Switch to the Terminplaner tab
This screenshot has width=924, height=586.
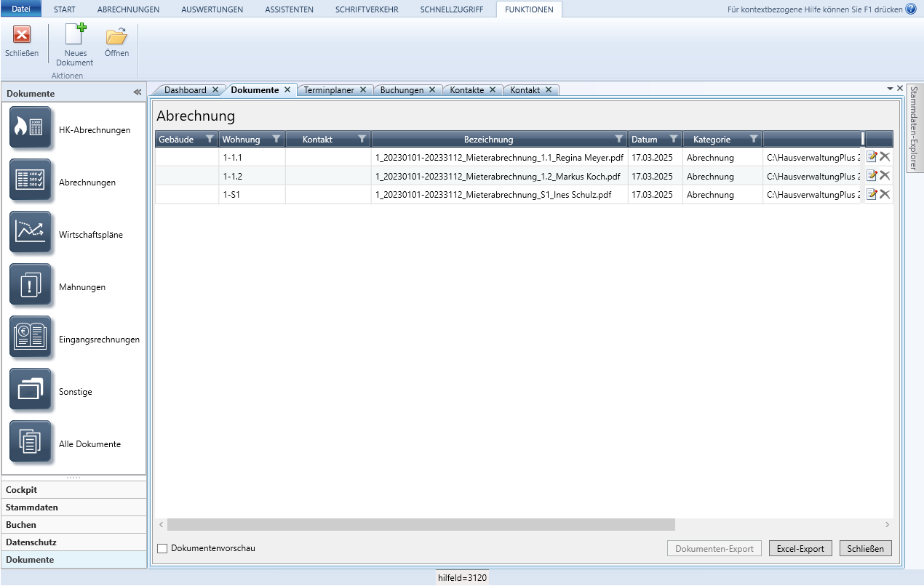coord(329,90)
